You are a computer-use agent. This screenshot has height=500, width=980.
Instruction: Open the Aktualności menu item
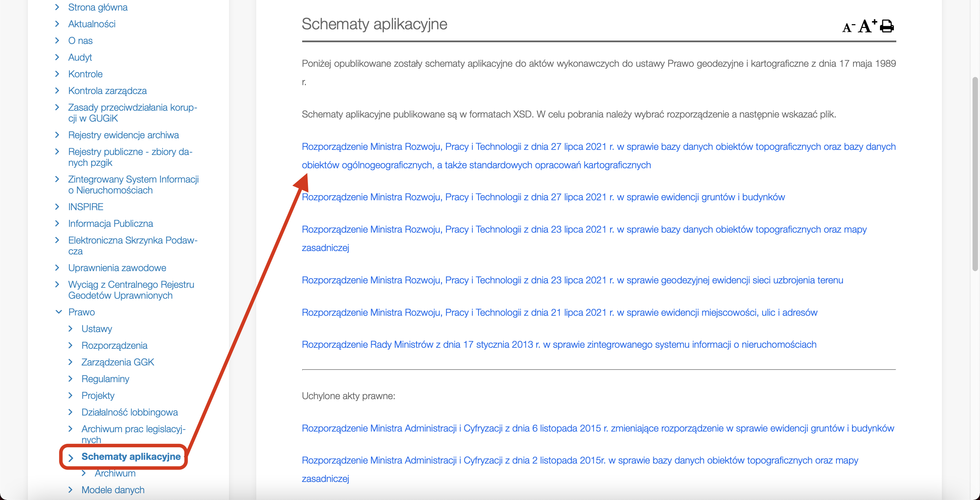(92, 24)
